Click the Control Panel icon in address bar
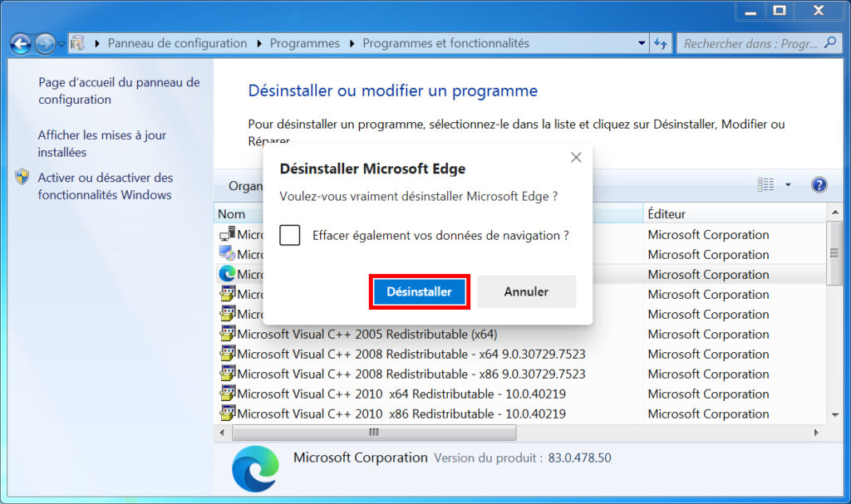The height and width of the screenshot is (504, 851). [77, 43]
